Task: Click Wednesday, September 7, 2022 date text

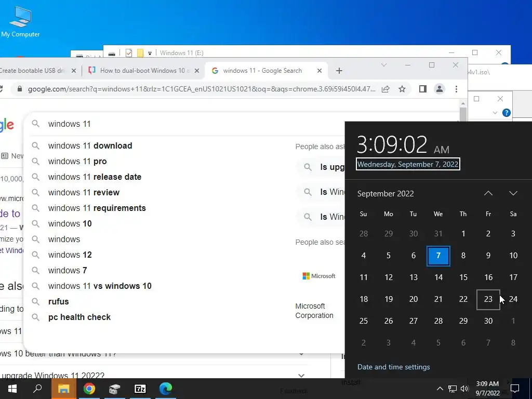Action: coord(408,164)
